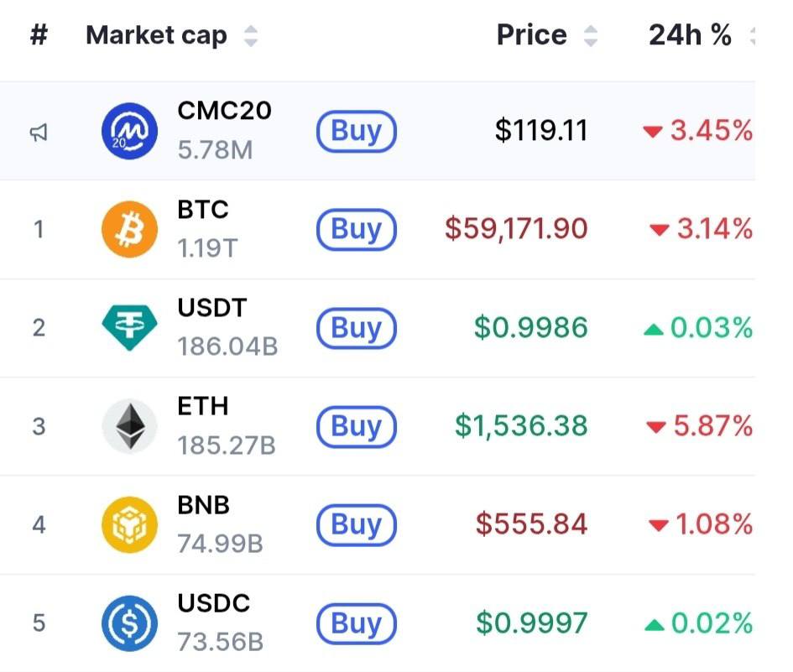Buy BTC with the Buy button
This screenshot has height=672, width=793.
click(357, 230)
